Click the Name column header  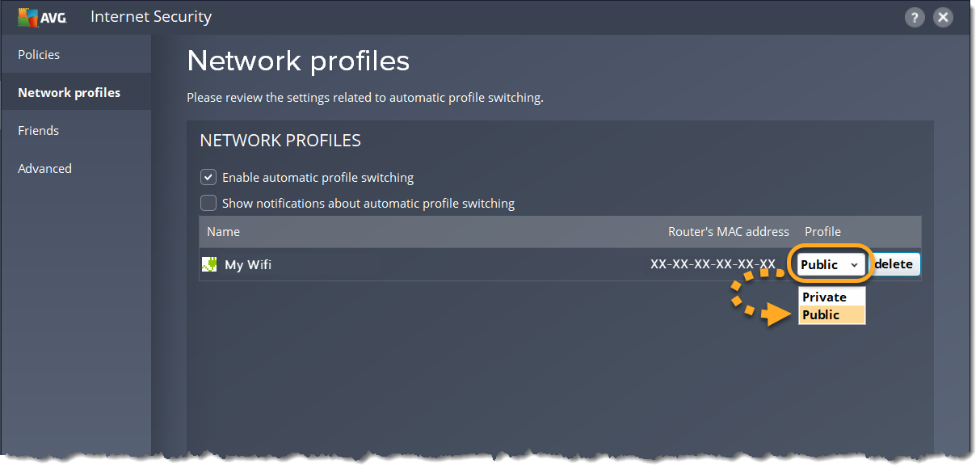pos(223,231)
